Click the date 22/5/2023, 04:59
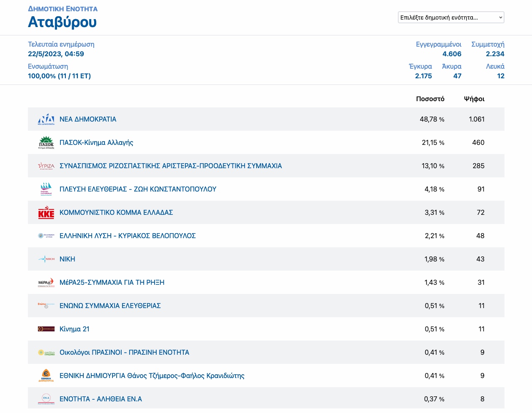This screenshot has height=413, width=532. (56, 54)
